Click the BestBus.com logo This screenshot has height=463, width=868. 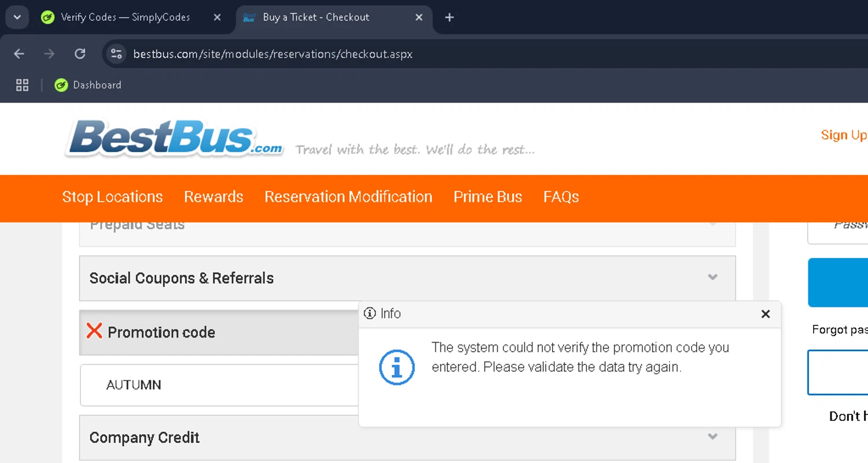pos(174,138)
